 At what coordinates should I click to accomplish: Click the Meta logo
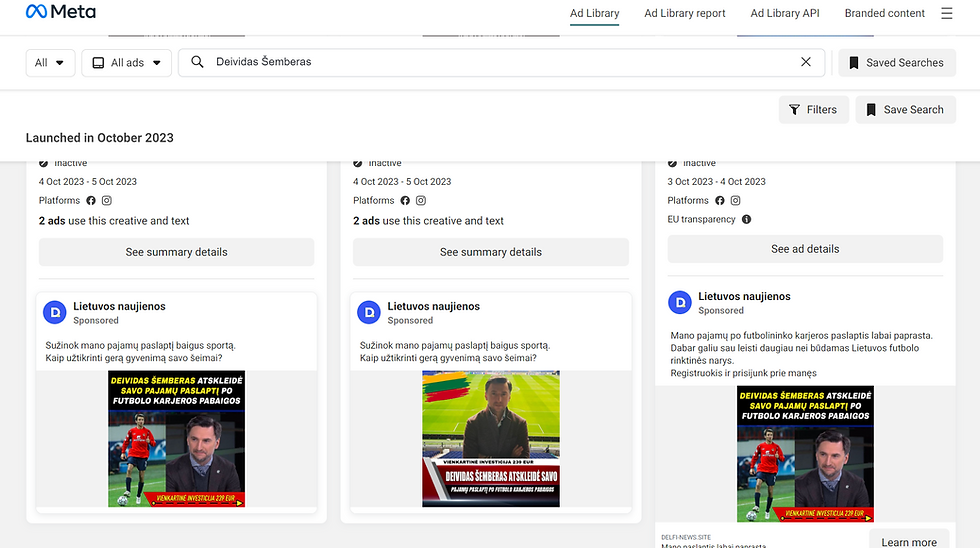pos(61,12)
